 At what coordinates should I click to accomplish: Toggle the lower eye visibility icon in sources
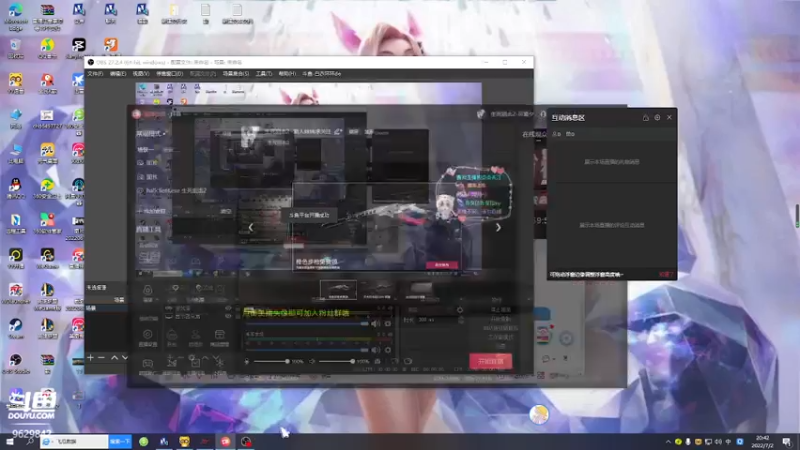(x=228, y=316)
